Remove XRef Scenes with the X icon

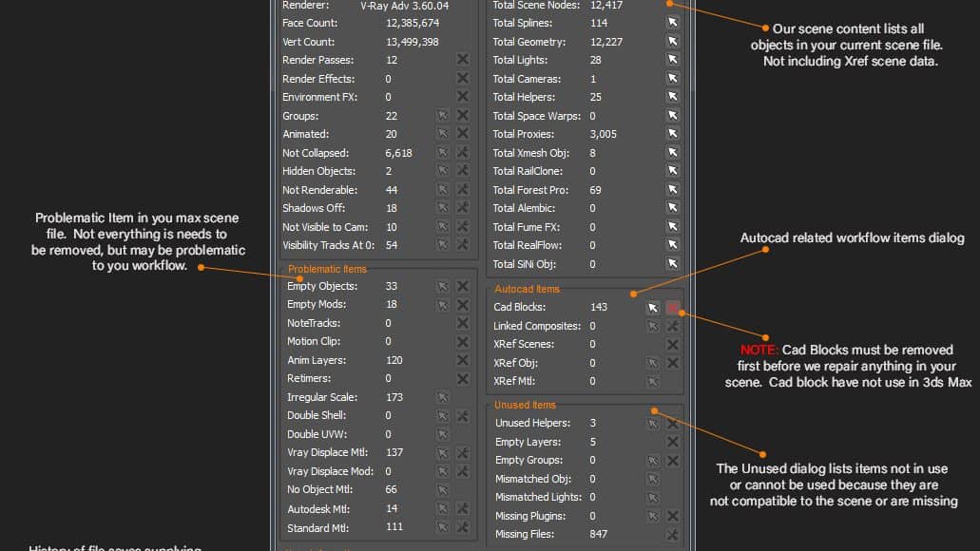click(673, 344)
